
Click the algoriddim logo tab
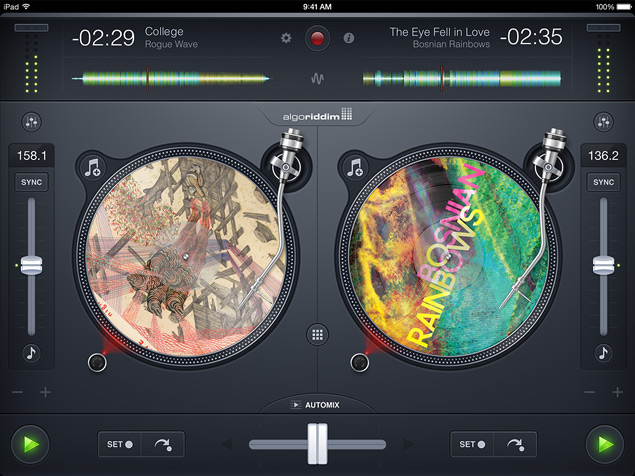[317, 115]
